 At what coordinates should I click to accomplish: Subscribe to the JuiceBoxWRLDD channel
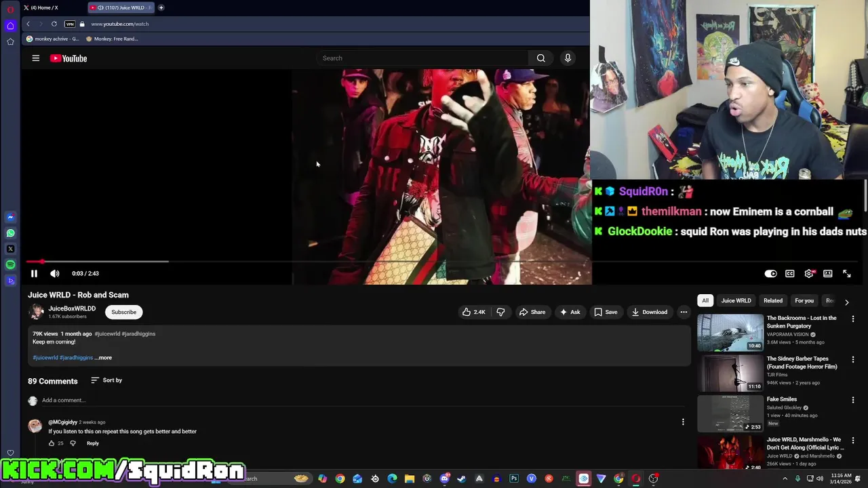[123, 312]
